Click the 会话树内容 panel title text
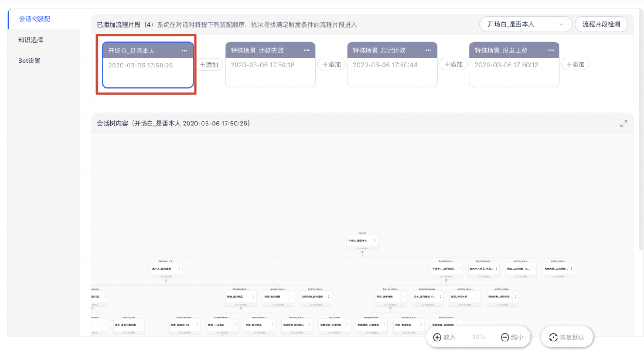 point(174,123)
